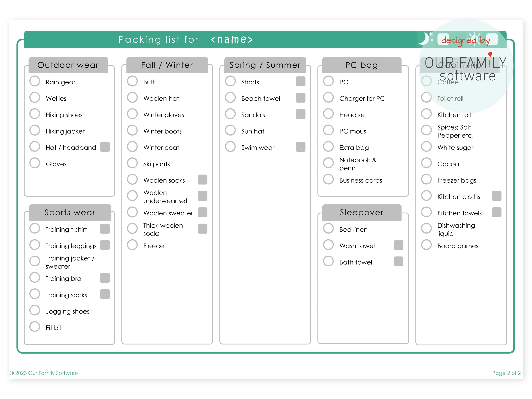Select the gray box next to Beach towel
This screenshot has width=532, height=399.
tap(300, 98)
